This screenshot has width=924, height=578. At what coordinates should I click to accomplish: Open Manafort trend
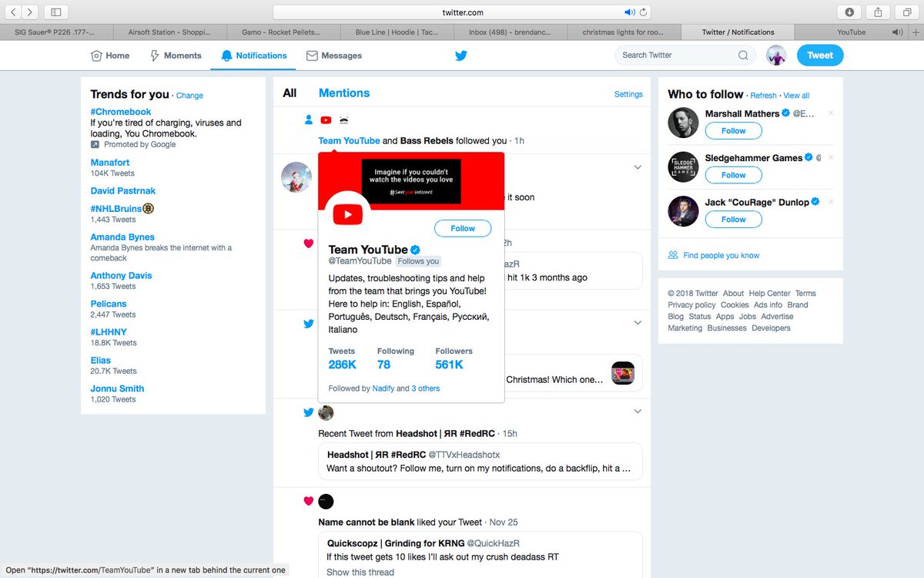pos(110,163)
